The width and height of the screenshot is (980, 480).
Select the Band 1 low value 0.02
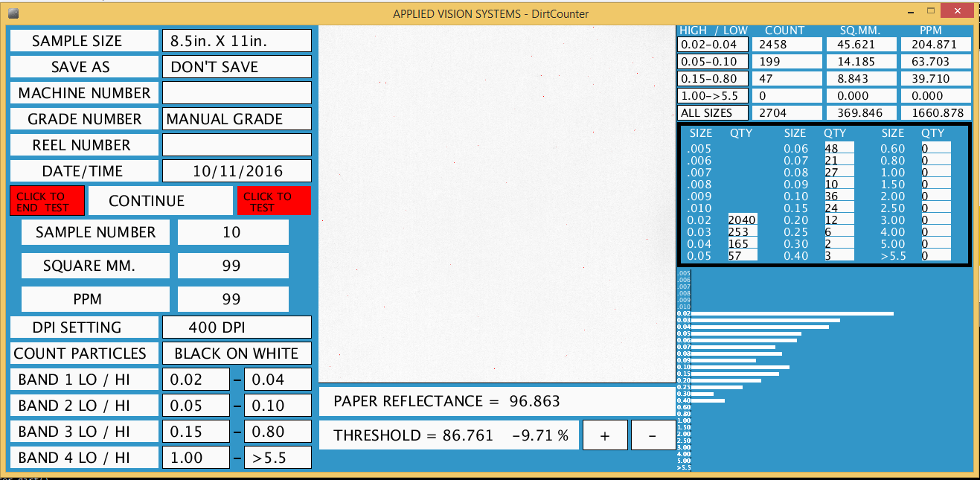click(196, 380)
